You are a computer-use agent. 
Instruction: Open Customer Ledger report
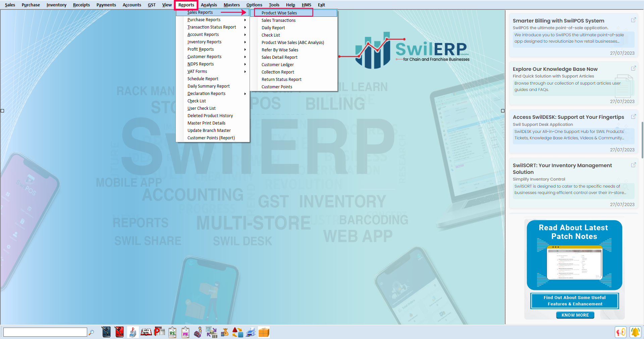pyautogui.click(x=294, y=65)
